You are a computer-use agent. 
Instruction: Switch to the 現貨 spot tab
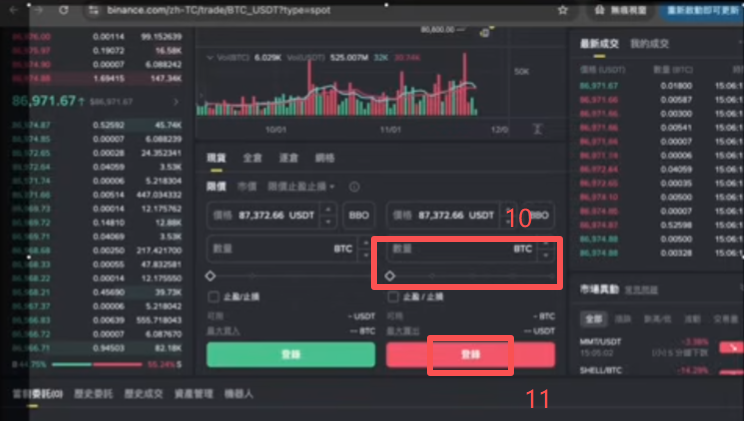coord(216,158)
